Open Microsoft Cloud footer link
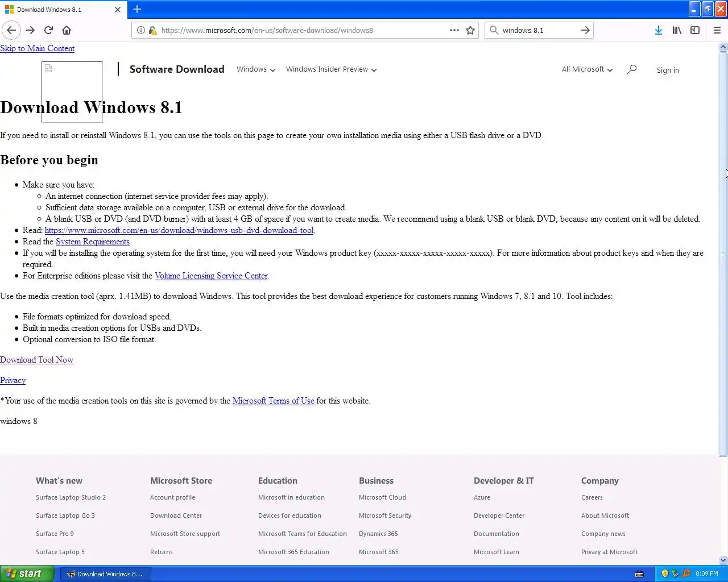The height and width of the screenshot is (582, 728). point(382,497)
